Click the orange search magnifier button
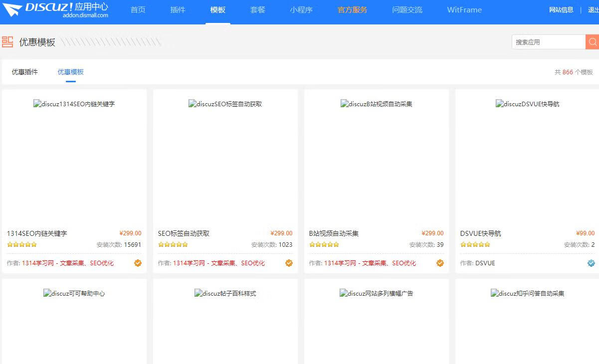This screenshot has width=599, height=364. (592, 42)
